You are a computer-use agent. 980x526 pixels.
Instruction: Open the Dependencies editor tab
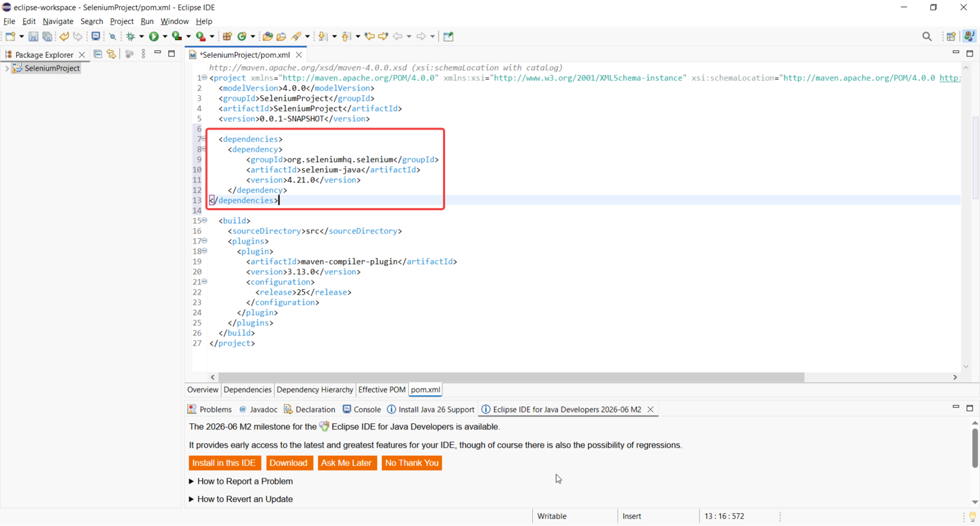pyautogui.click(x=247, y=390)
